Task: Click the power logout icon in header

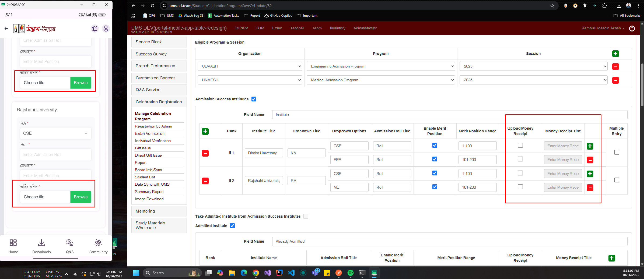Action: tap(632, 28)
